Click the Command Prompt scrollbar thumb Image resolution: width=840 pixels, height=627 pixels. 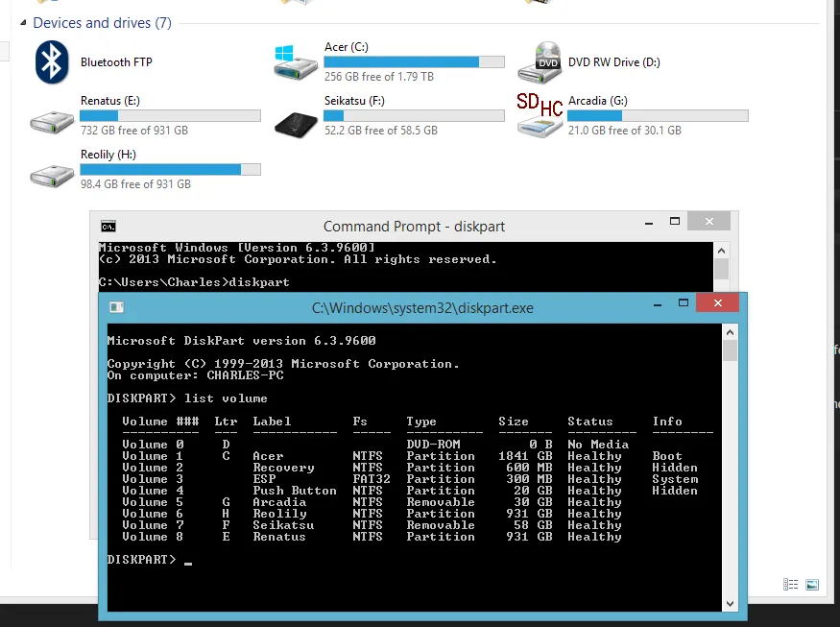tap(721, 269)
